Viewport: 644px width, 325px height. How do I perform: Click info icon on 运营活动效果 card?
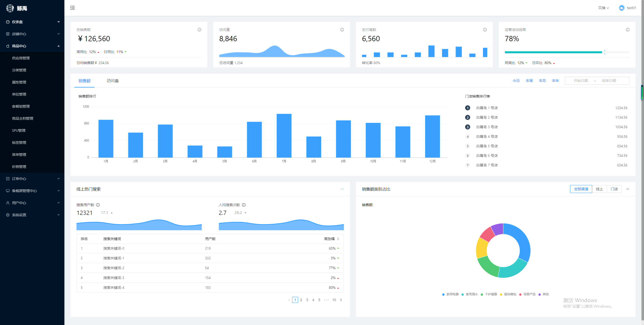point(628,30)
